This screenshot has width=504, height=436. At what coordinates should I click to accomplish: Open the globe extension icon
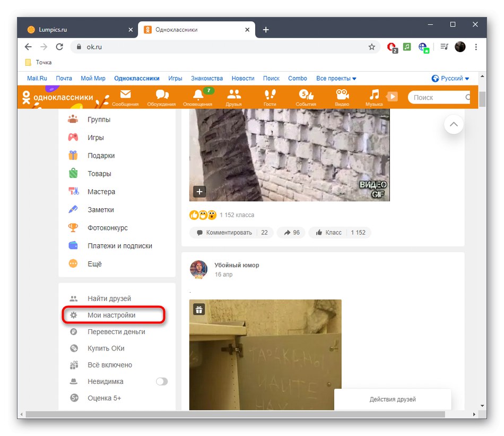pyautogui.click(x=423, y=48)
